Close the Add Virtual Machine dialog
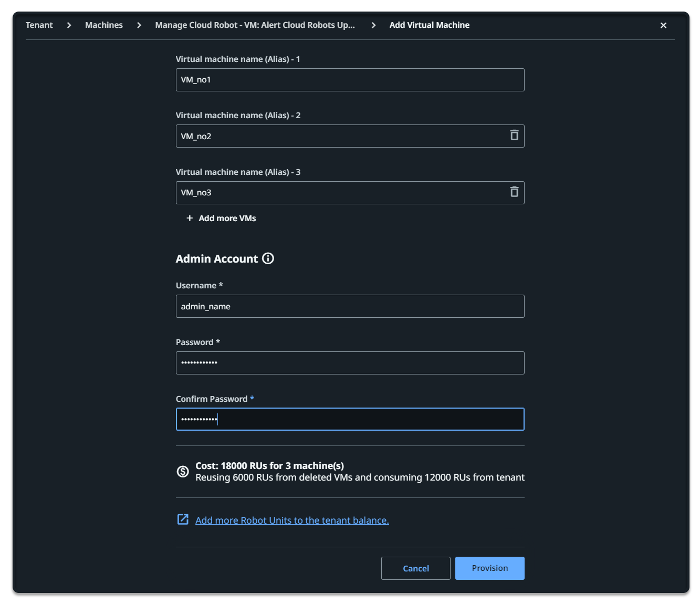 663,25
